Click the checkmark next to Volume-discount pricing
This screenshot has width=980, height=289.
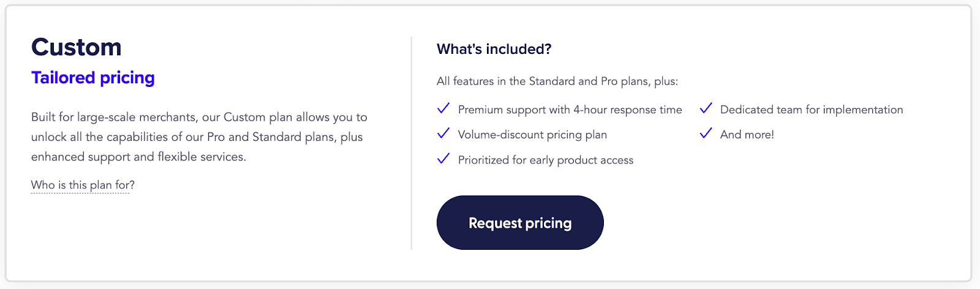point(443,133)
